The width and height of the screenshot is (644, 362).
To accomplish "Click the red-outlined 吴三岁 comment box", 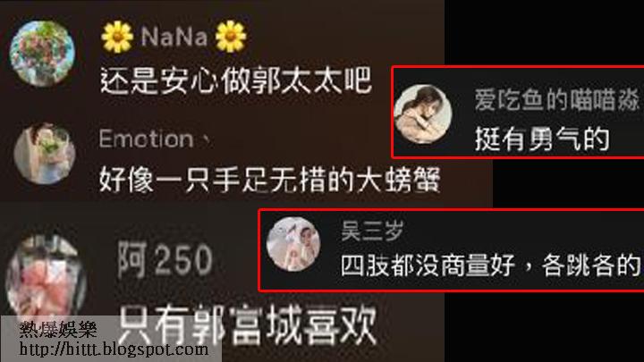I will 452,250.
